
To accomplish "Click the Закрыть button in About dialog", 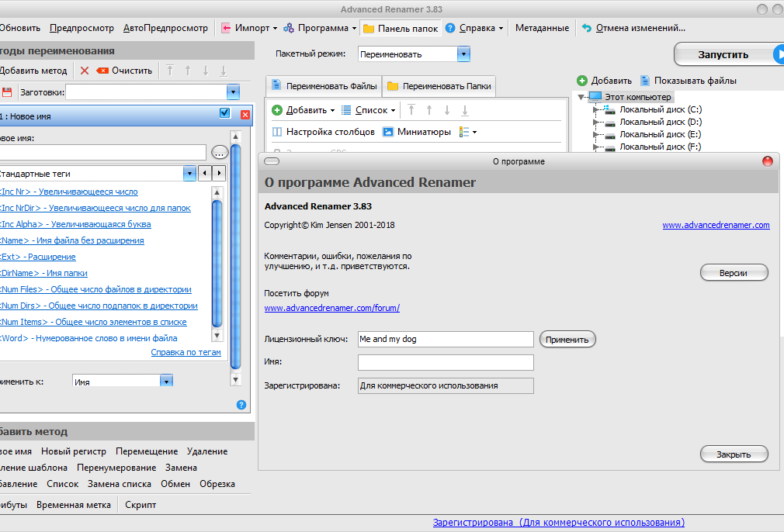I will click(734, 454).
